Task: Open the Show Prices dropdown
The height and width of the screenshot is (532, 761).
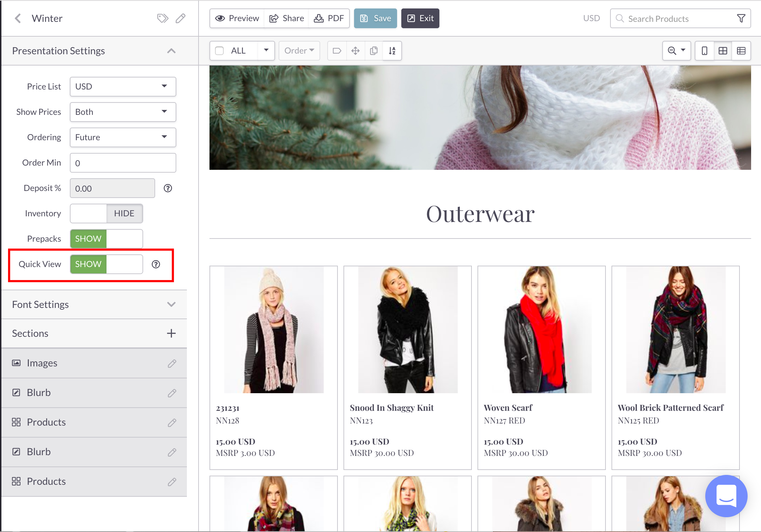Action: coord(123,112)
